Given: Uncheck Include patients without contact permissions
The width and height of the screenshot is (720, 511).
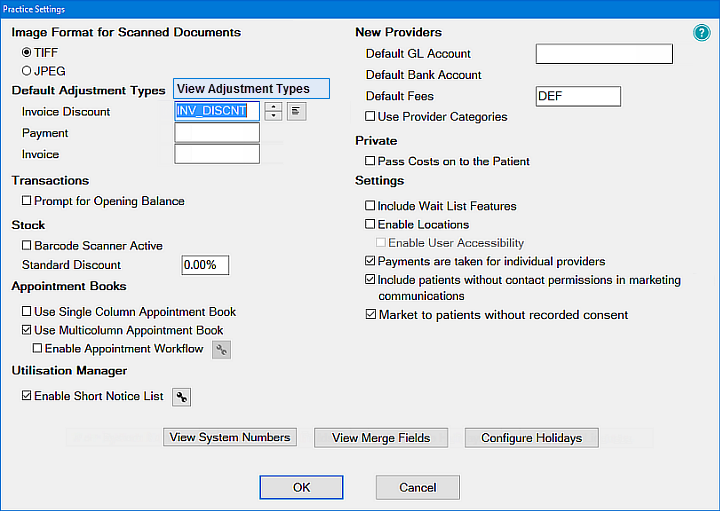Looking at the screenshot, I should (x=370, y=279).
